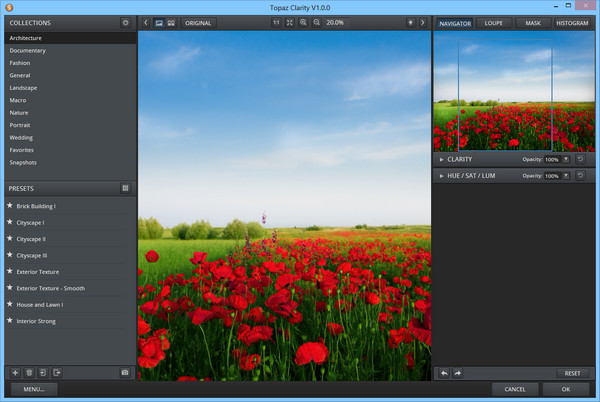This screenshot has width=600, height=402.
Task: Click the zoom out magnifier icon
Action: (x=317, y=22)
